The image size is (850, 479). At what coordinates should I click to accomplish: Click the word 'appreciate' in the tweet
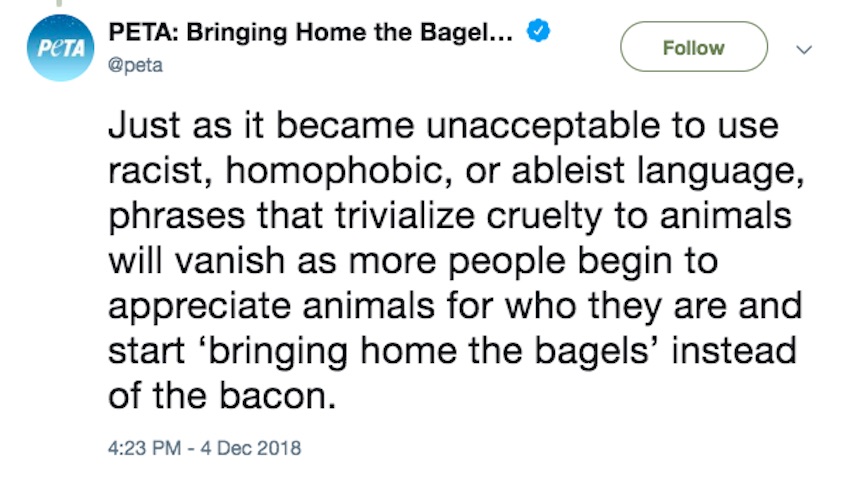[199, 307]
